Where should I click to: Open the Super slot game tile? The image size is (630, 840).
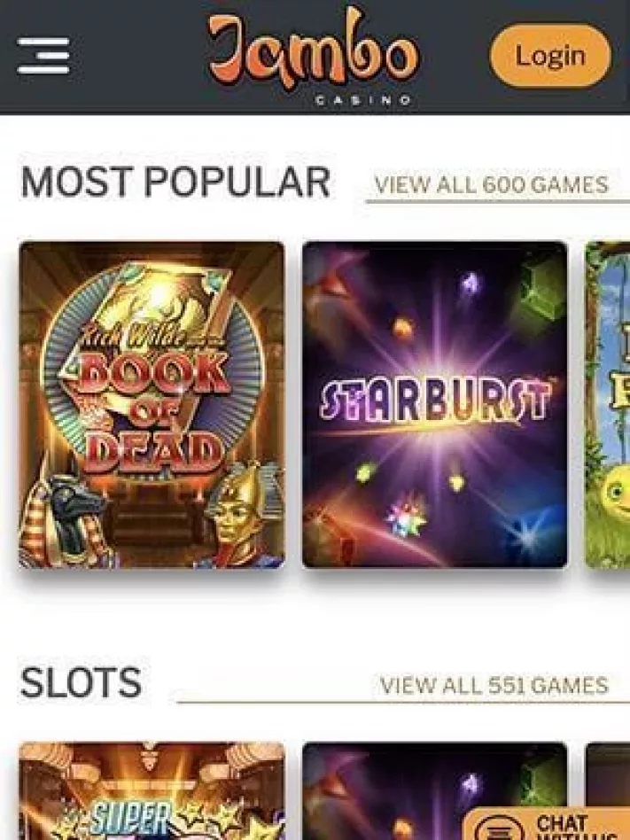click(x=152, y=790)
